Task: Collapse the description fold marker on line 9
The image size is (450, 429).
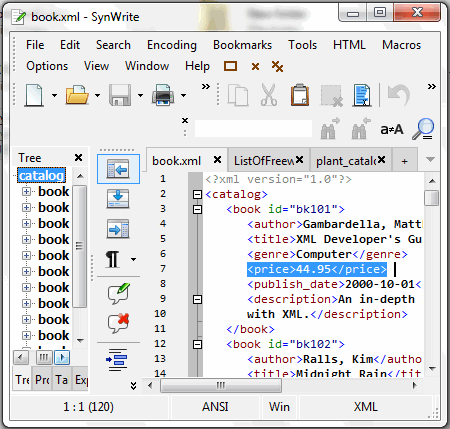Action: [x=198, y=299]
